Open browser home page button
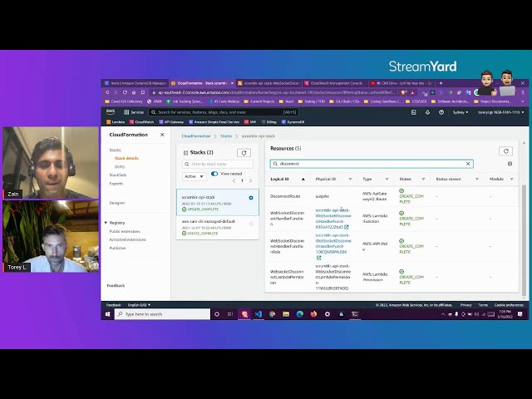The width and height of the screenshot is (532, 399). coord(134,92)
